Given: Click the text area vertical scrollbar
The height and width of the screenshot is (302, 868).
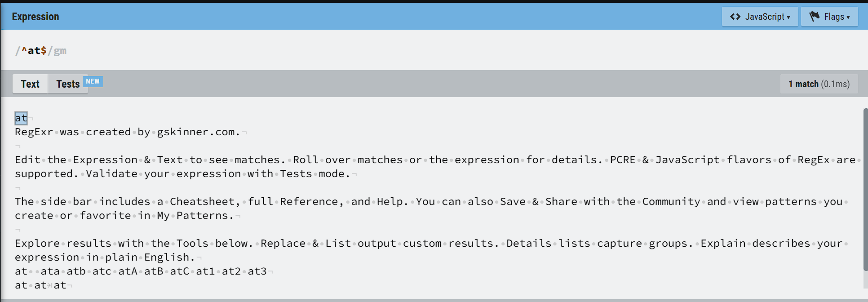Looking at the screenshot, I should tap(865, 189).
